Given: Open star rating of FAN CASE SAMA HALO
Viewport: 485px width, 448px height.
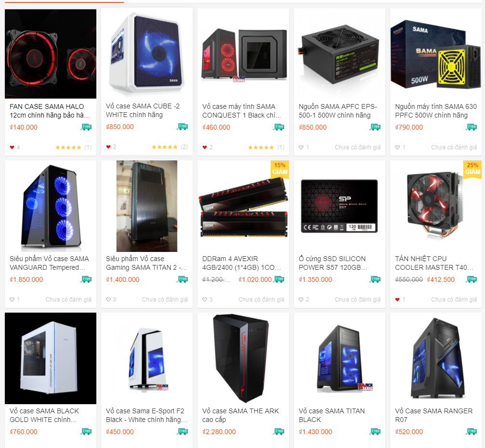Looking at the screenshot, I should tap(68, 147).
